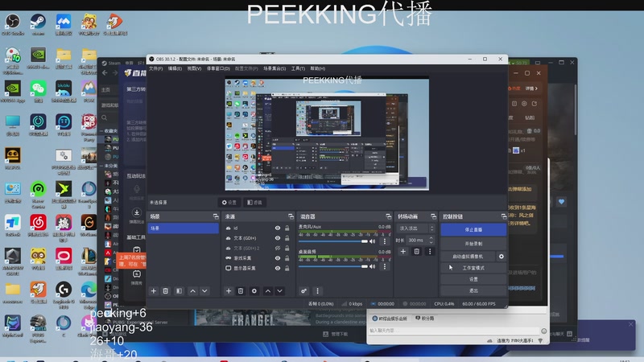Open 麦克风/Aux three-dot options menu

click(385, 241)
